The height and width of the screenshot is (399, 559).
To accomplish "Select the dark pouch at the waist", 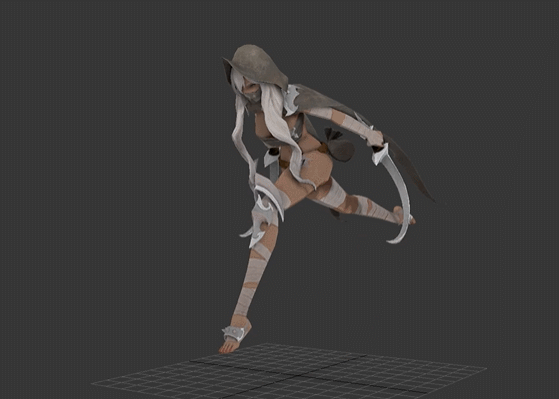I will click(x=338, y=145).
